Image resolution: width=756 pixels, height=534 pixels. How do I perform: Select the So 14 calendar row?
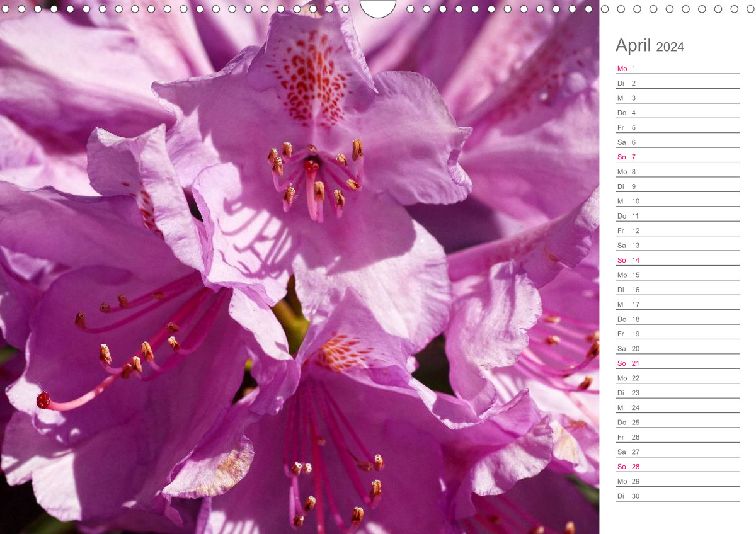[677, 260]
